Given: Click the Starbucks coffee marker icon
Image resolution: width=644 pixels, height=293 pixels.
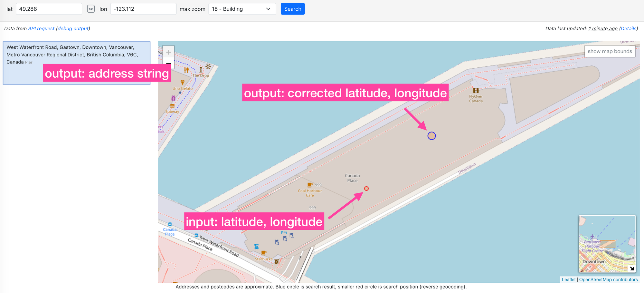Looking at the screenshot, I should click(x=264, y=253).
